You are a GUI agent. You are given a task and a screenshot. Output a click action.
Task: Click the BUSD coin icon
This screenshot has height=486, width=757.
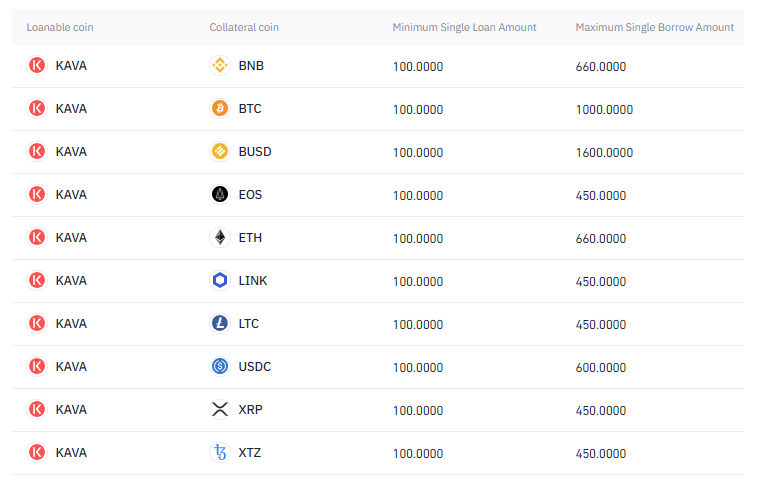(220, 151)
